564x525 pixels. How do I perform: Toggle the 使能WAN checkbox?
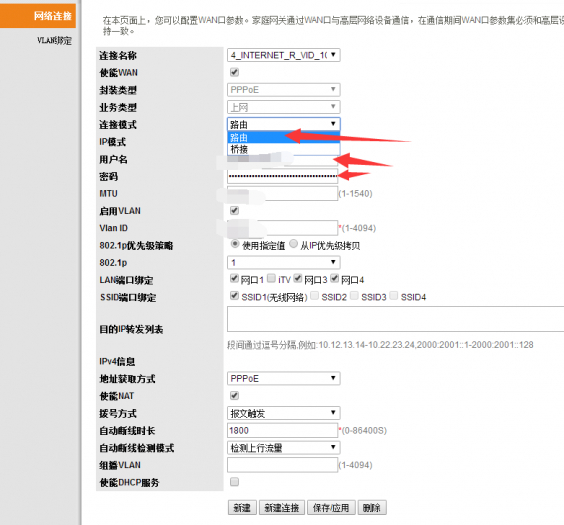(x=235, y=72)
